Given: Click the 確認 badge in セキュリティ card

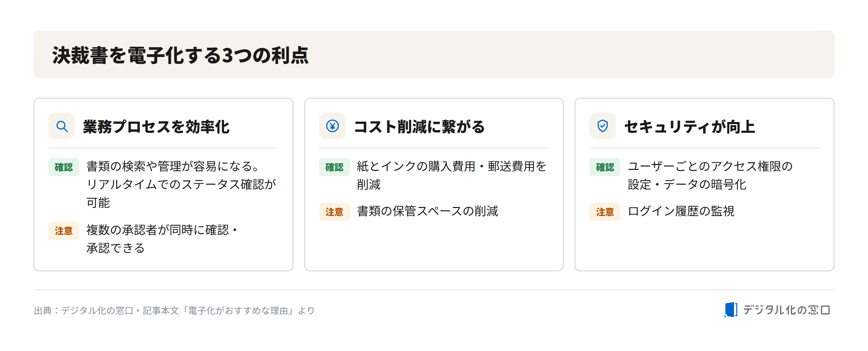Looking at the screenshot, I should pos(605,167).
